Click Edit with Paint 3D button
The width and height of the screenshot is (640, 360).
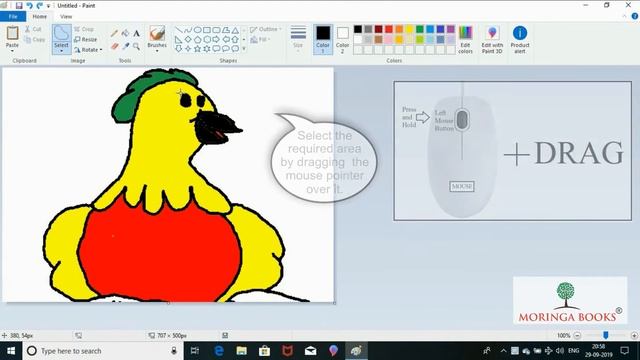[x=492, y=39]
